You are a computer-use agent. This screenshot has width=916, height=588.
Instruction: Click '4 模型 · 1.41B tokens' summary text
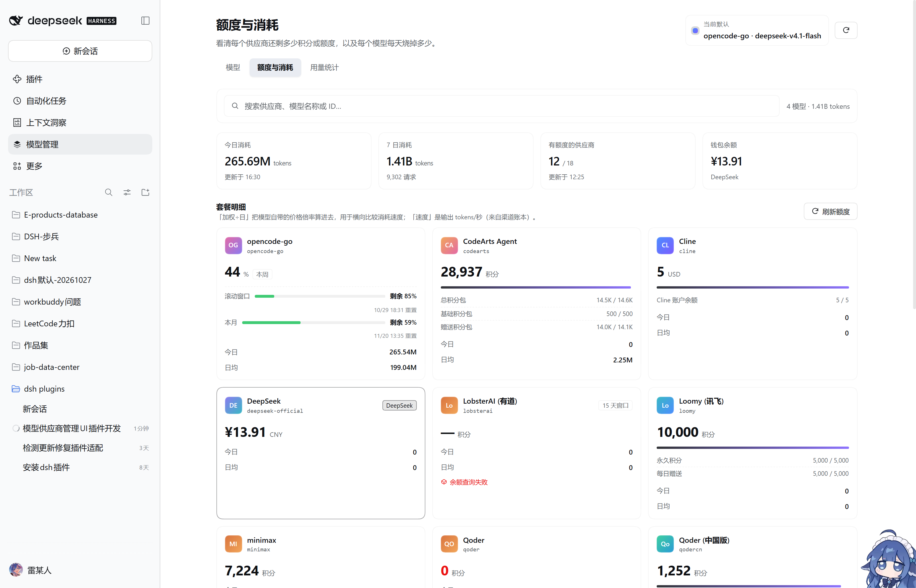click(818, 106)
